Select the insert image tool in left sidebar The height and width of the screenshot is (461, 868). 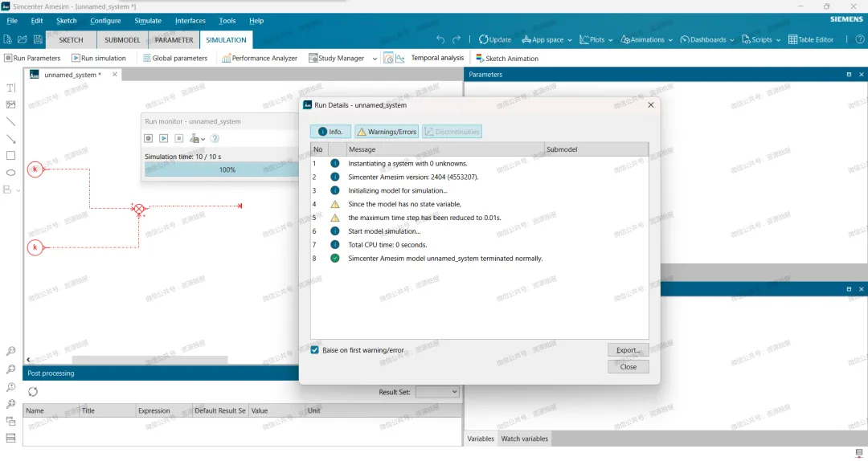pyautogui.click(x=10, y=104)
